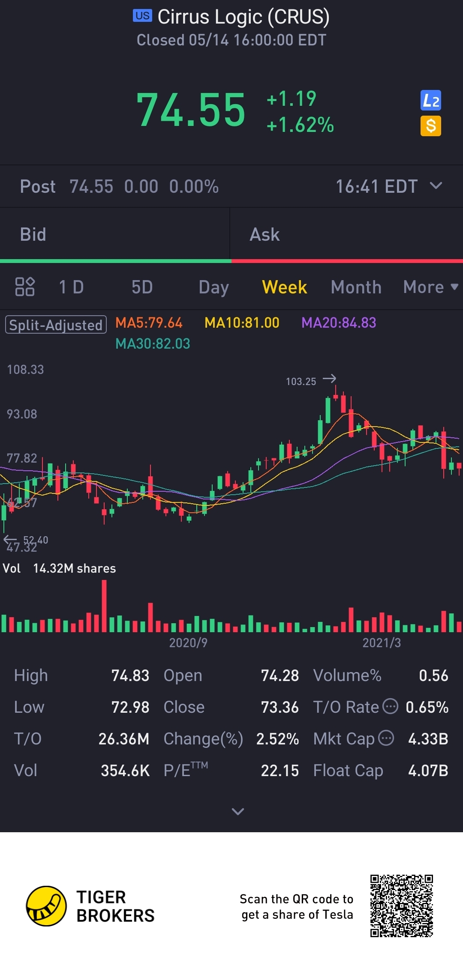Tap the 2021/3 date axis label
The height and width of the screenshot is (980, 463).
[x=382, y=642]
